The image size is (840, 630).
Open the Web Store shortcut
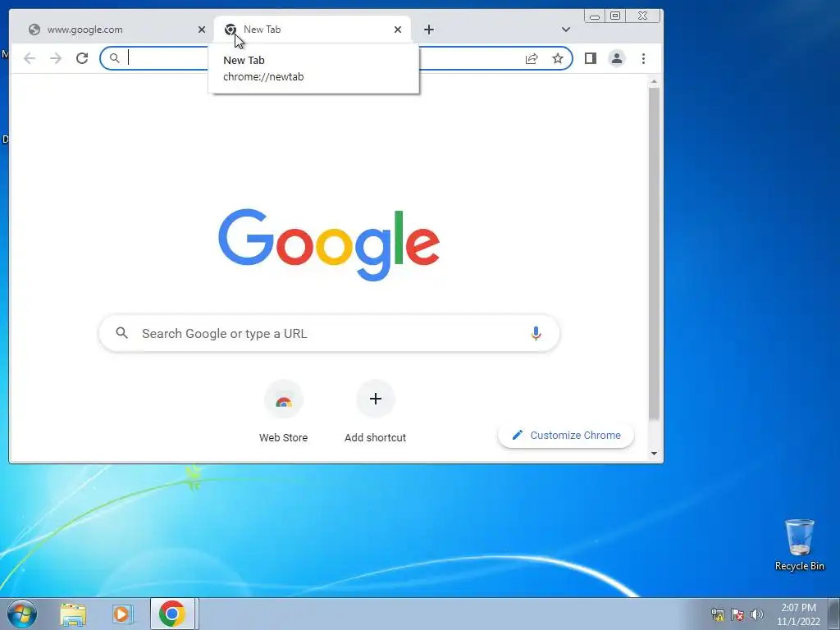(283, 411)
